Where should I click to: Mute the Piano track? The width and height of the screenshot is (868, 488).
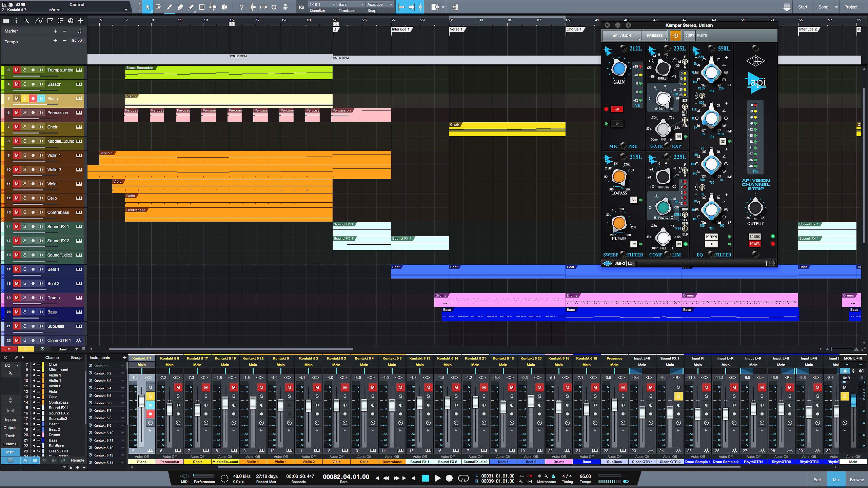coord(17,98)
